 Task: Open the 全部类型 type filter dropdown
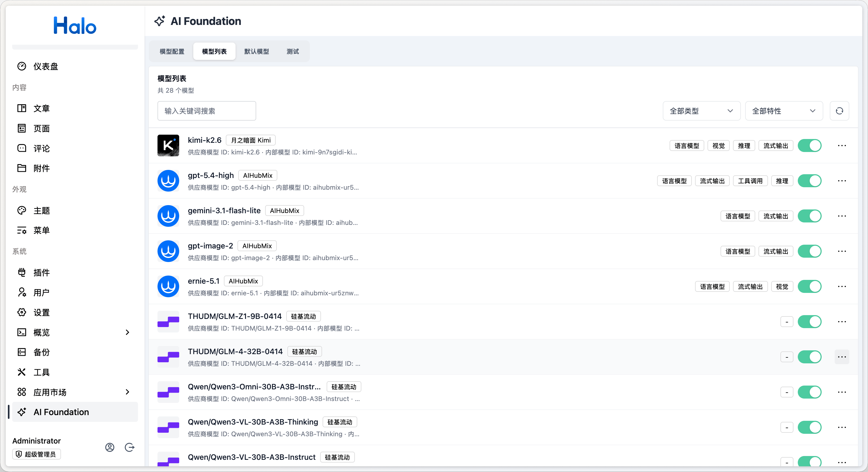click(702, 111)
